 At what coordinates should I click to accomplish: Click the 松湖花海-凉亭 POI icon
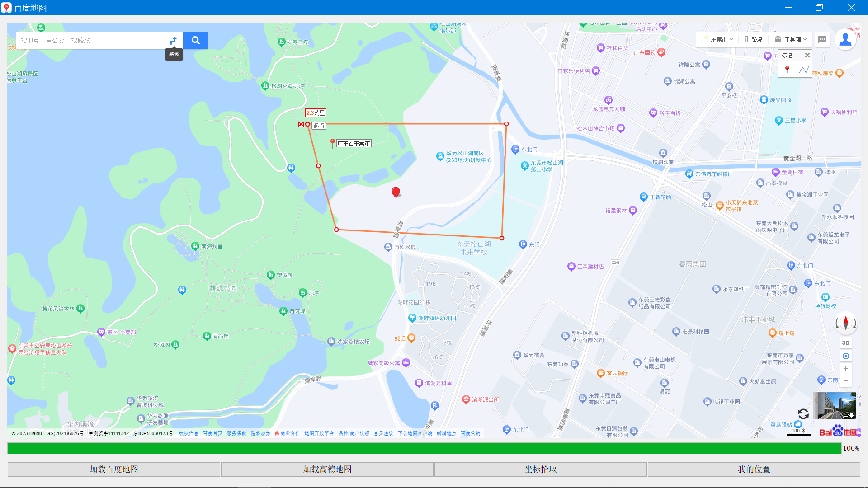point(265,85)
